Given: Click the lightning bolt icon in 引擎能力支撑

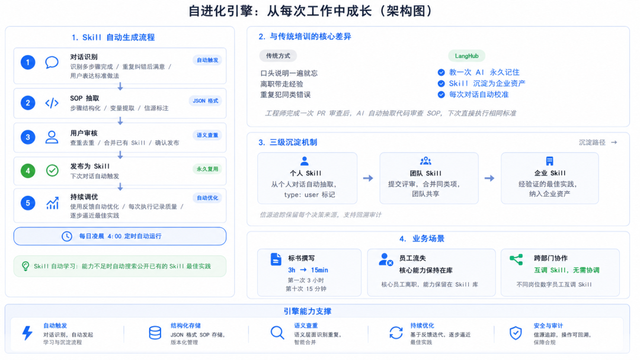Looking at the screenshot, I should point(27,333).
